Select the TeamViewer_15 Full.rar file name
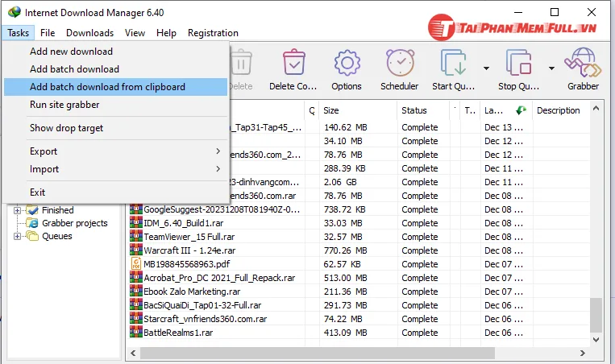Viewport: 615px width, 364px height. point(189,237)
